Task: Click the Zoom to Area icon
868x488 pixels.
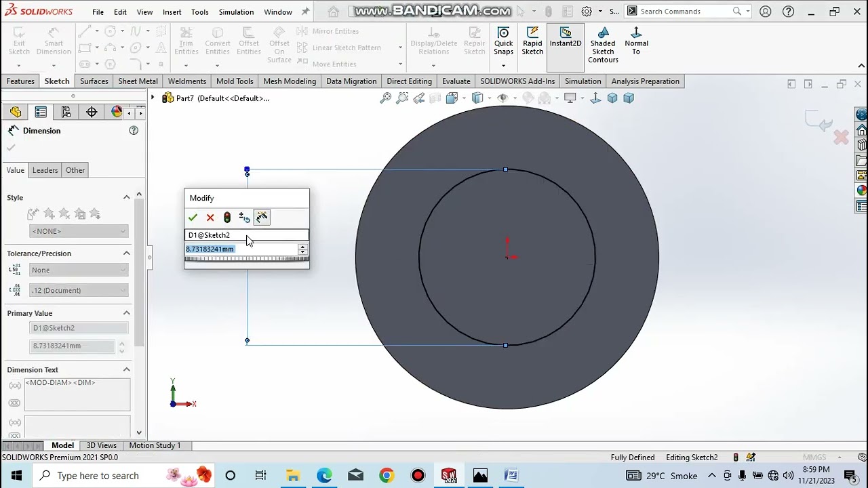Action: point(402,98)
